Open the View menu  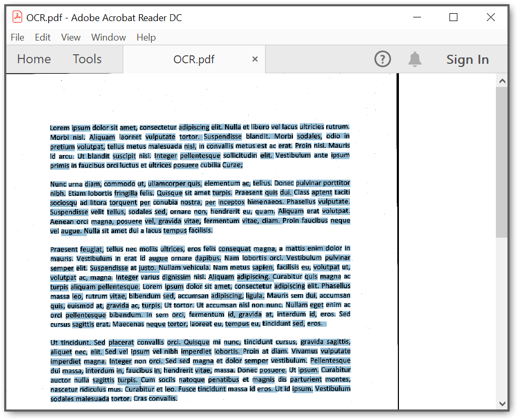(x=71, y=37)
